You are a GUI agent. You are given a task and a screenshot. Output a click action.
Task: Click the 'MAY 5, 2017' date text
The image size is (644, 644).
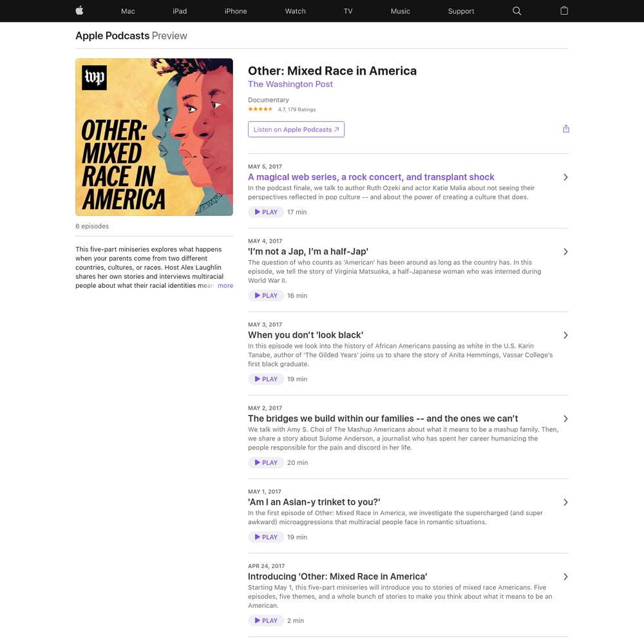click(x=265, y=167)
